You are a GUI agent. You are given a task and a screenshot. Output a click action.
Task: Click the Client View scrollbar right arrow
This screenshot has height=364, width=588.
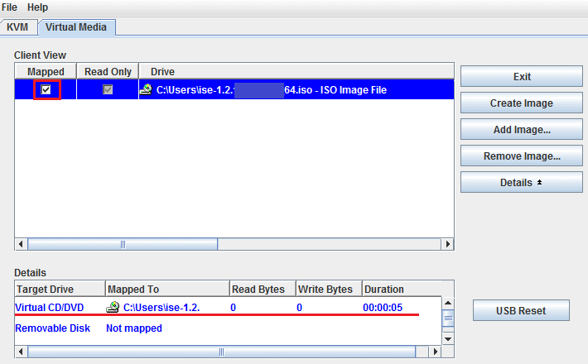pos(447,244)
